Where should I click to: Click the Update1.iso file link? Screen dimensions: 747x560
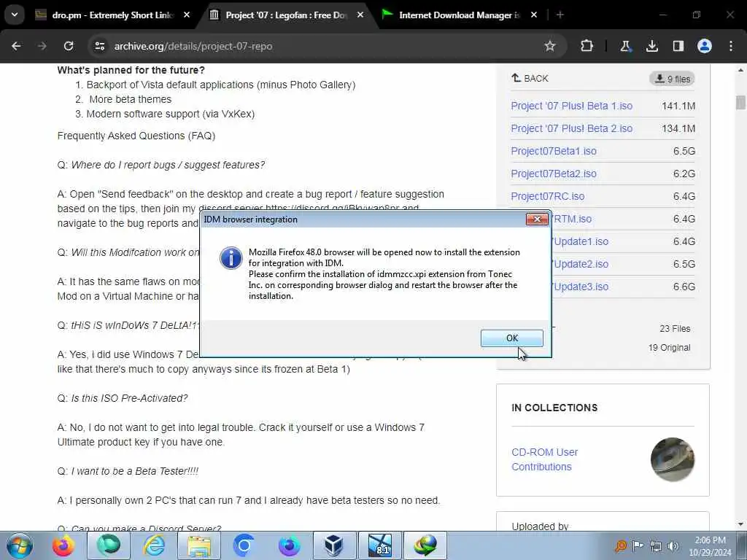[x=580, y=241]
